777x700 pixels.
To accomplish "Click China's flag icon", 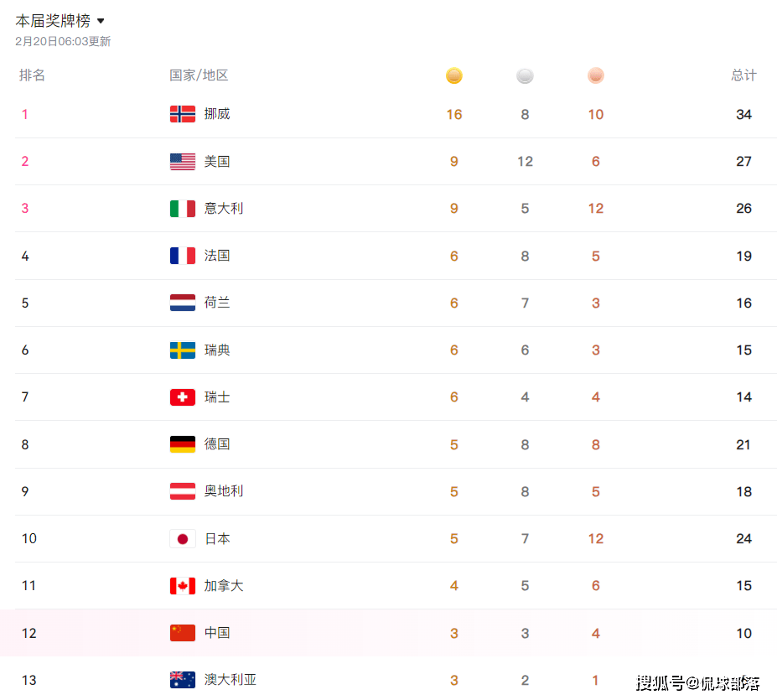I will pos(183,633).
